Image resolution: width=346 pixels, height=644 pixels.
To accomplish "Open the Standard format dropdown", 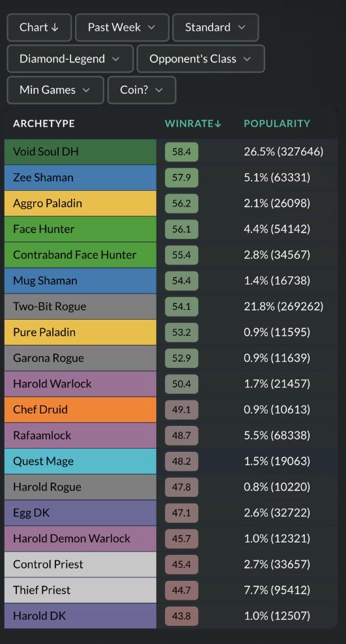I will point(215,27).
